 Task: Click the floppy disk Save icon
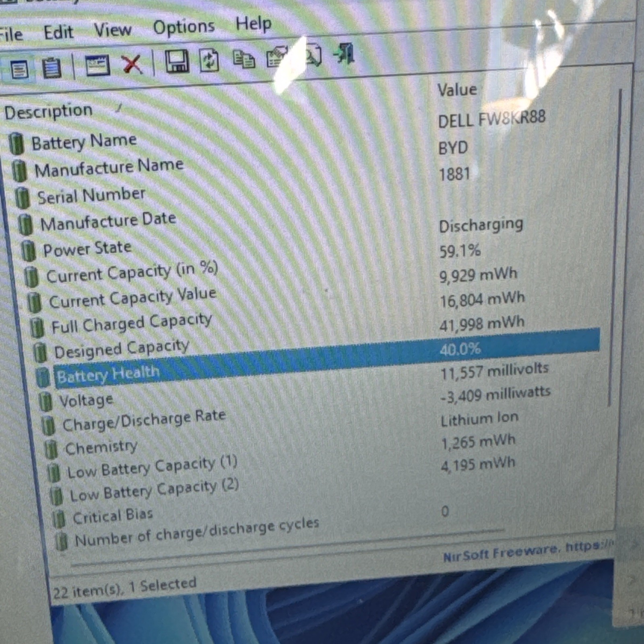click(177, 62)
